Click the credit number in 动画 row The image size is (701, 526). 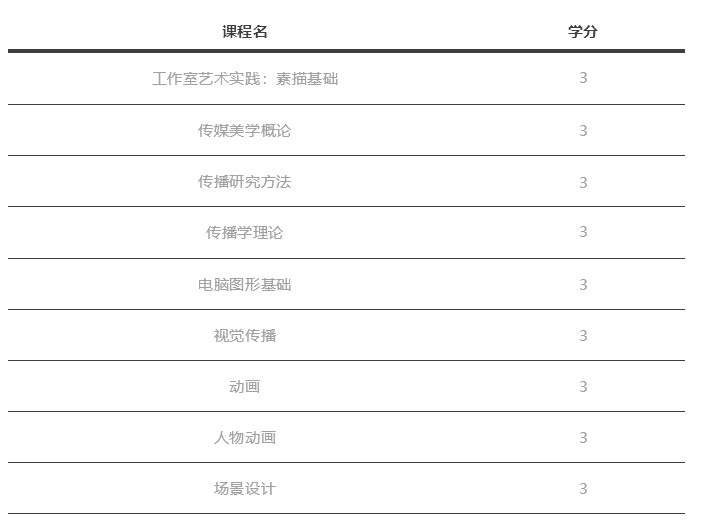pos(583,386)
